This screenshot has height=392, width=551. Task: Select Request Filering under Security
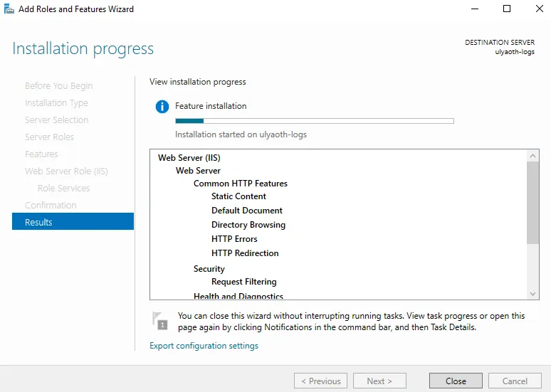point(243,282)
